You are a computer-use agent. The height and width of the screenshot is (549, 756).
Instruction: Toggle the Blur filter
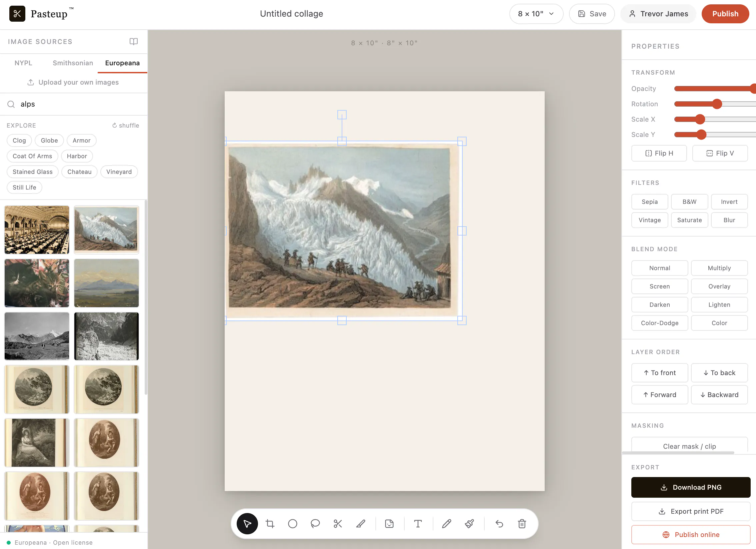(729, 220)
